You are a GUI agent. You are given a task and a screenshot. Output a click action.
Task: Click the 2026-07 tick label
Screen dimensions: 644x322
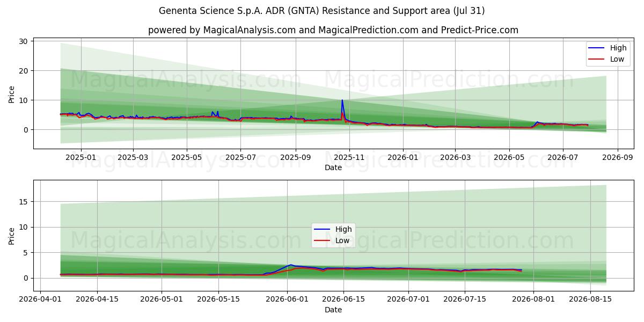tap(562, 157)
